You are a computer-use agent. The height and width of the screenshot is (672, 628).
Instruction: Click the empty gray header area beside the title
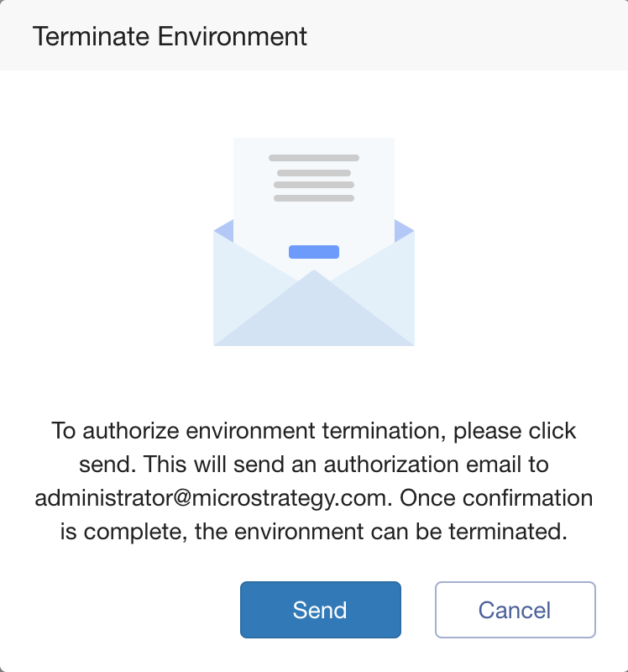pos(467,36)
